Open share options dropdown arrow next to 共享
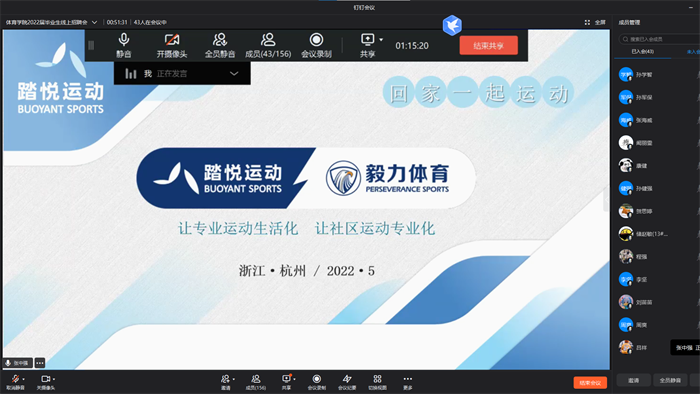 tap(381, 40)
